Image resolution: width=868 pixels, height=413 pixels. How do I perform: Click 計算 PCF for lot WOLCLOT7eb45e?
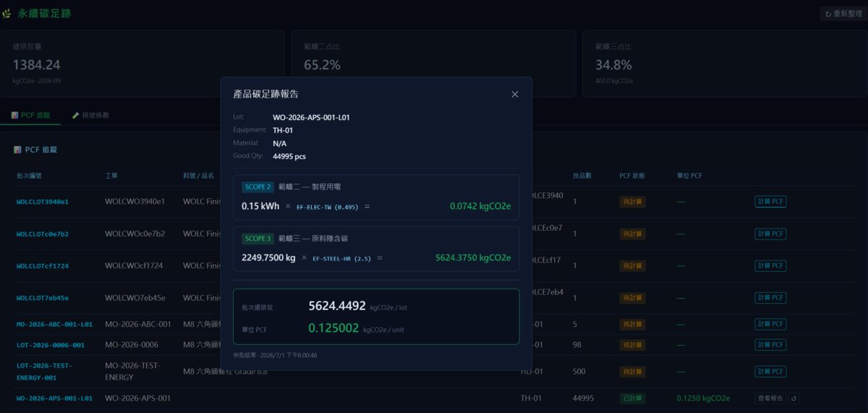(x=770, y=297)
